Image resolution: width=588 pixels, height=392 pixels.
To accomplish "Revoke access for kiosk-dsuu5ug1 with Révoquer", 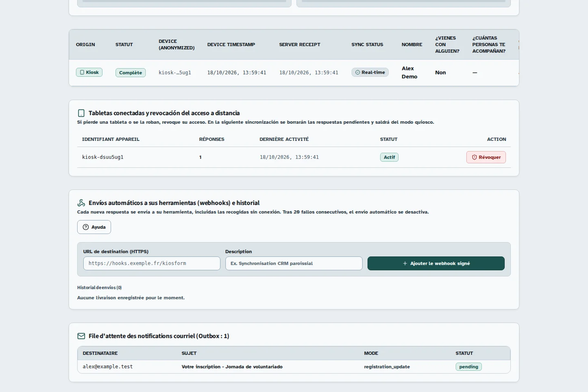I will tap(486, 157).
